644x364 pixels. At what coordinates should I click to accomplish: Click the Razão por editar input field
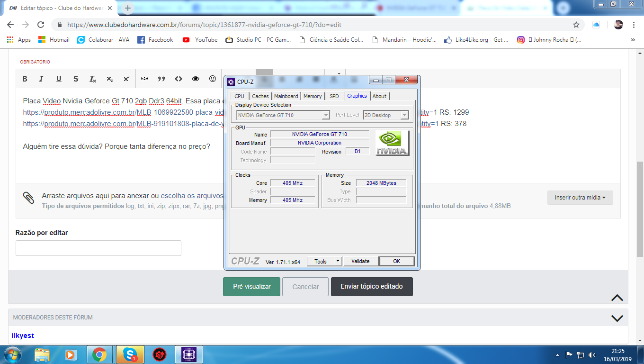[x=98, y=248]
